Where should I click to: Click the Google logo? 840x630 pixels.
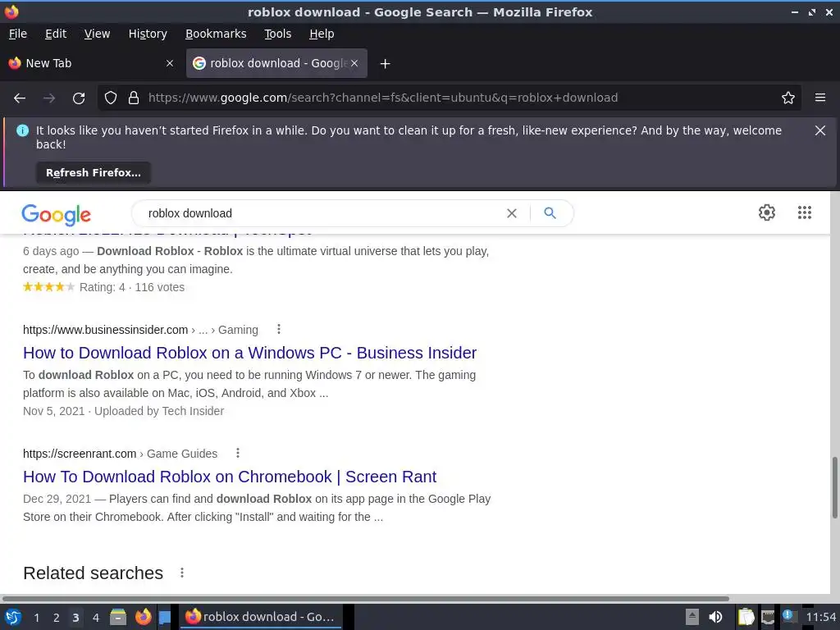coord(57,215)
